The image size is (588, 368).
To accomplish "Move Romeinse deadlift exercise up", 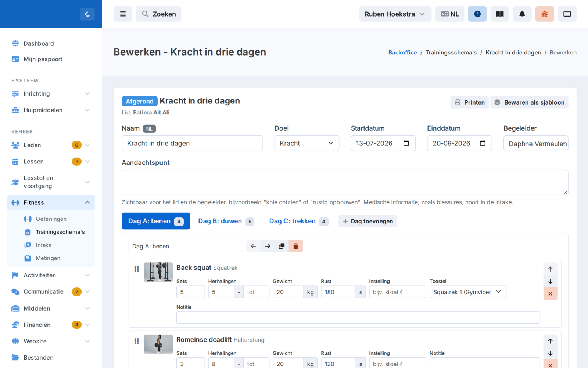I will point(551,341).
